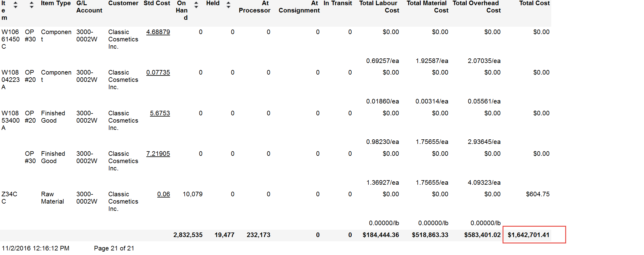Click the In Transit column header
Image resolution: width=644 pixels, height=255 pixels.
tap(338, 3)
